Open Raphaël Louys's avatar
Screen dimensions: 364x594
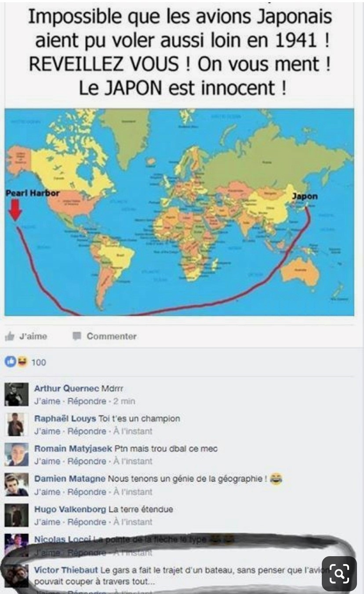(17, 424)
